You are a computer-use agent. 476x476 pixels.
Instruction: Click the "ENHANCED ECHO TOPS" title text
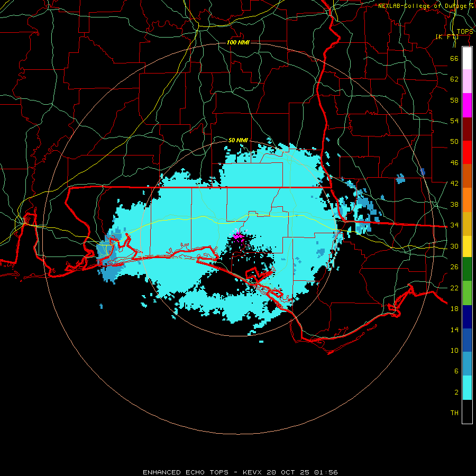click(x=186, y=472)
